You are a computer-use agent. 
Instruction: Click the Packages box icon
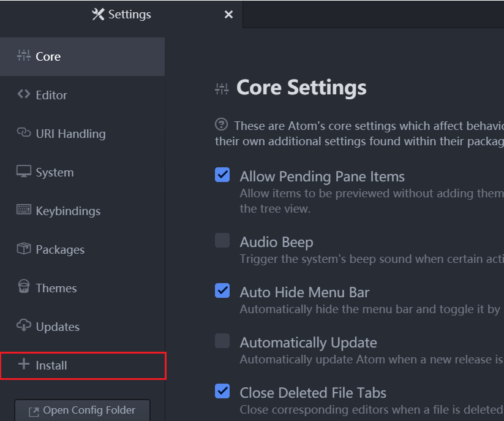[24, 249]
